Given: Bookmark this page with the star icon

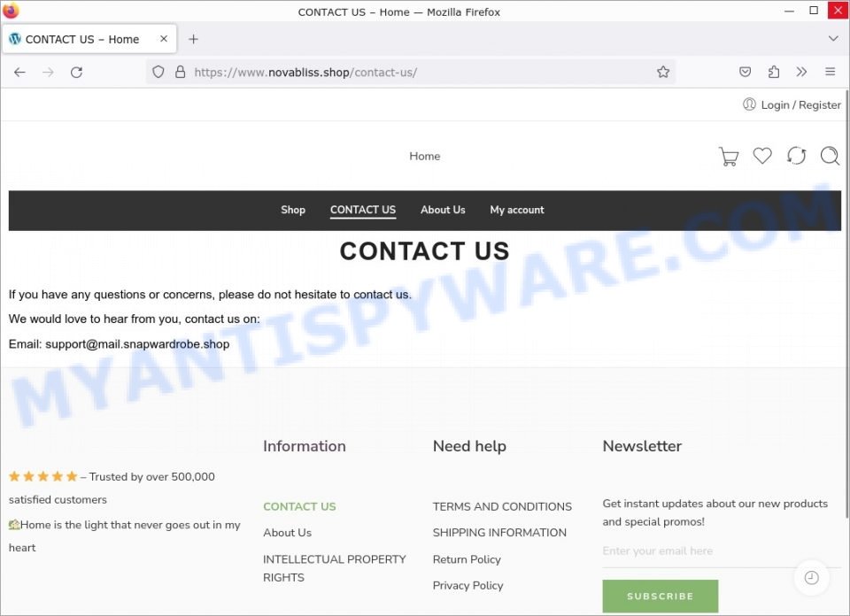Looking at the screenshot, I should (663, 72).
